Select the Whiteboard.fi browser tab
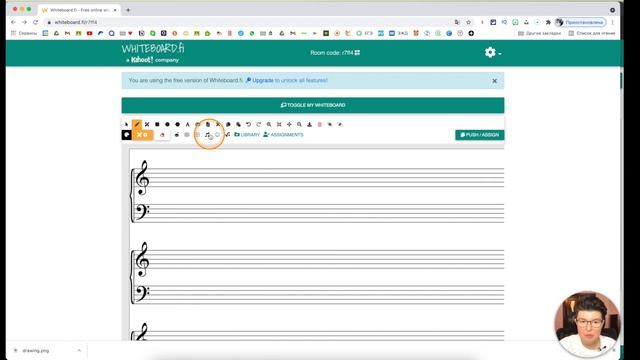Viewport: 640px width, 360px height. 79,10
